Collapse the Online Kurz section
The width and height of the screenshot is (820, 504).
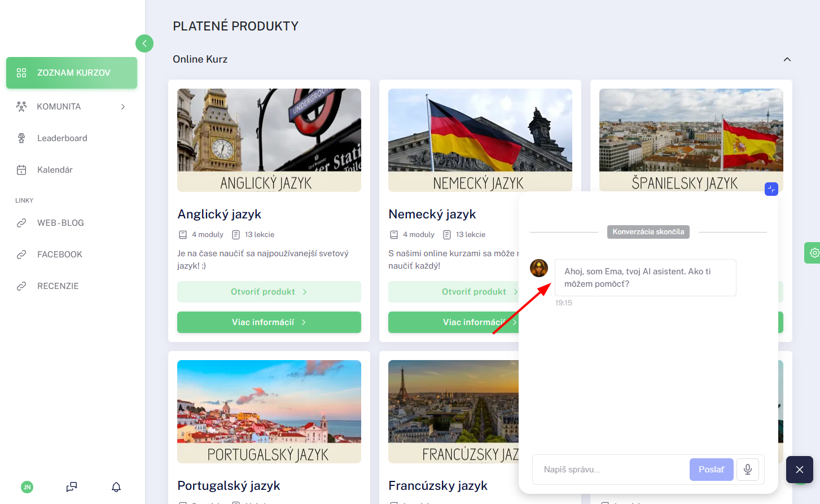click(787, 59)
